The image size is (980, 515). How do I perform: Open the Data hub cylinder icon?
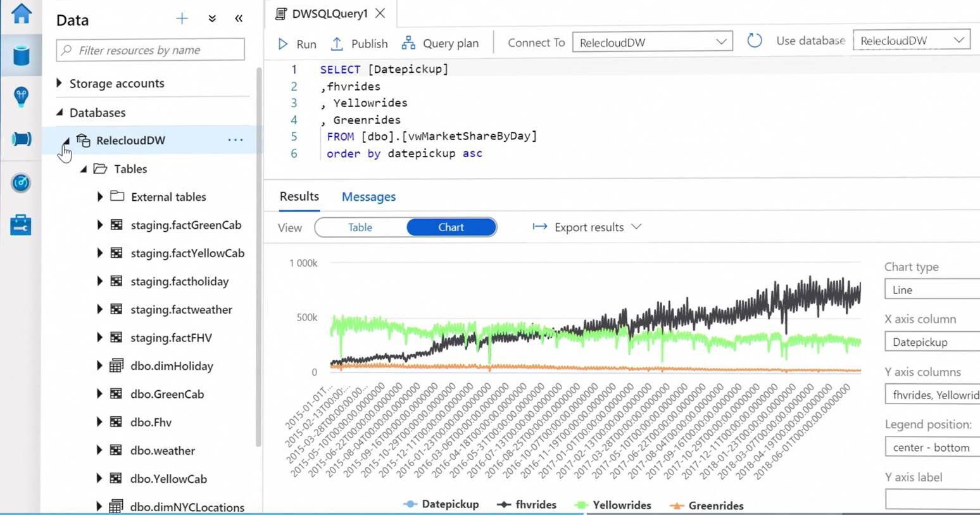[x=21, y=55]
